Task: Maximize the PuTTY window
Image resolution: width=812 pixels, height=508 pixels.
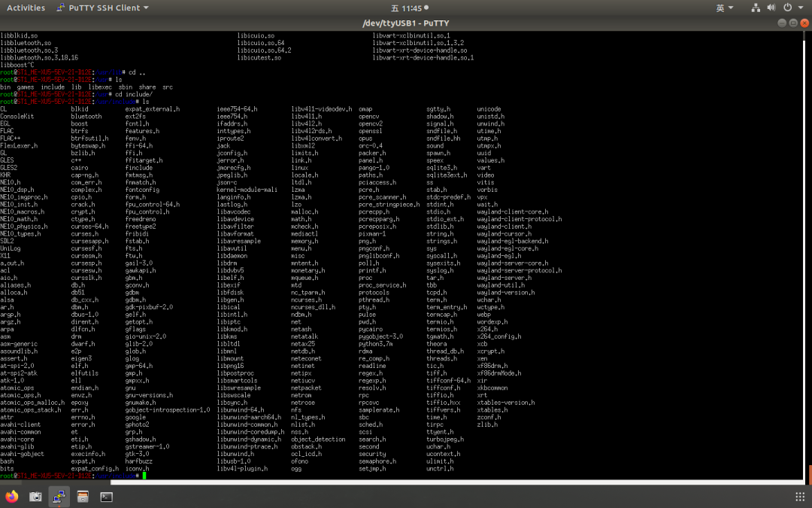Action: coord(793,23)
